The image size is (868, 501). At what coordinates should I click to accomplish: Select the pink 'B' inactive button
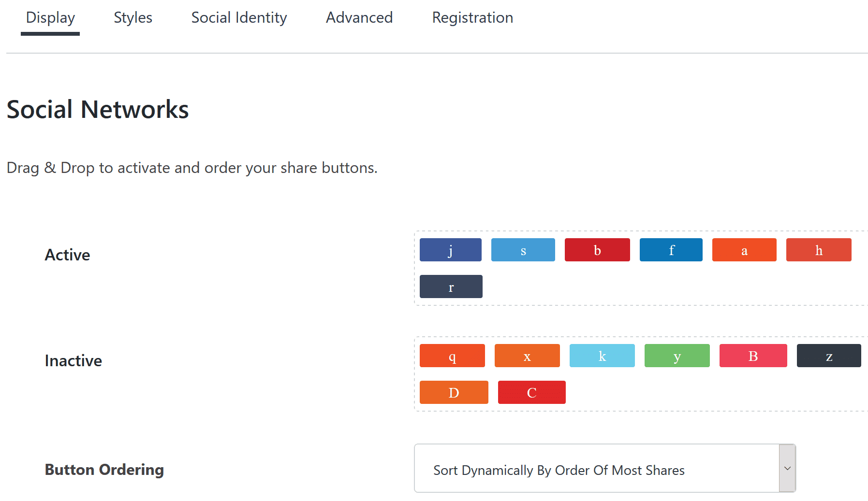point(753,356)
